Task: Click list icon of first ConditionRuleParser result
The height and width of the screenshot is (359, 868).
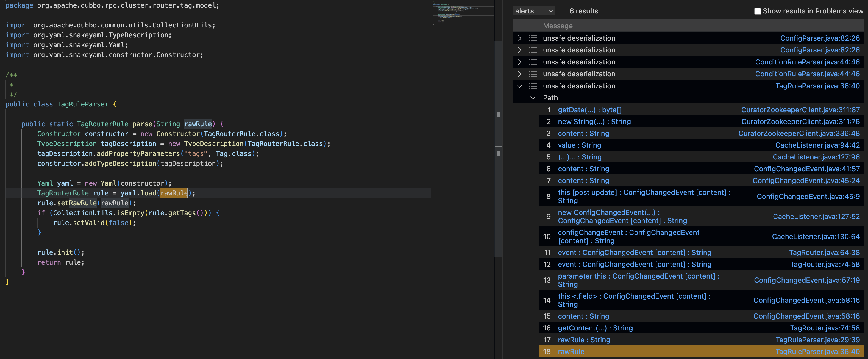Action: pos(533,62)
